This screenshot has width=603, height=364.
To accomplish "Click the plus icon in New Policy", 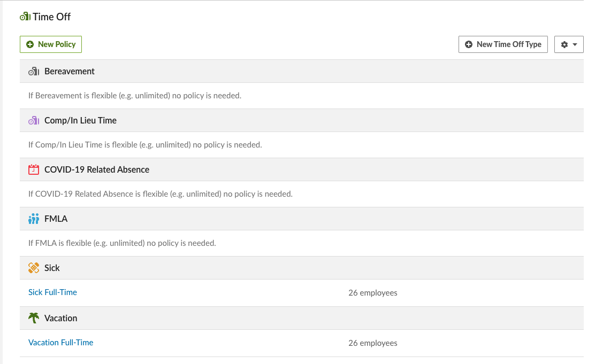I will pos(30,44).
